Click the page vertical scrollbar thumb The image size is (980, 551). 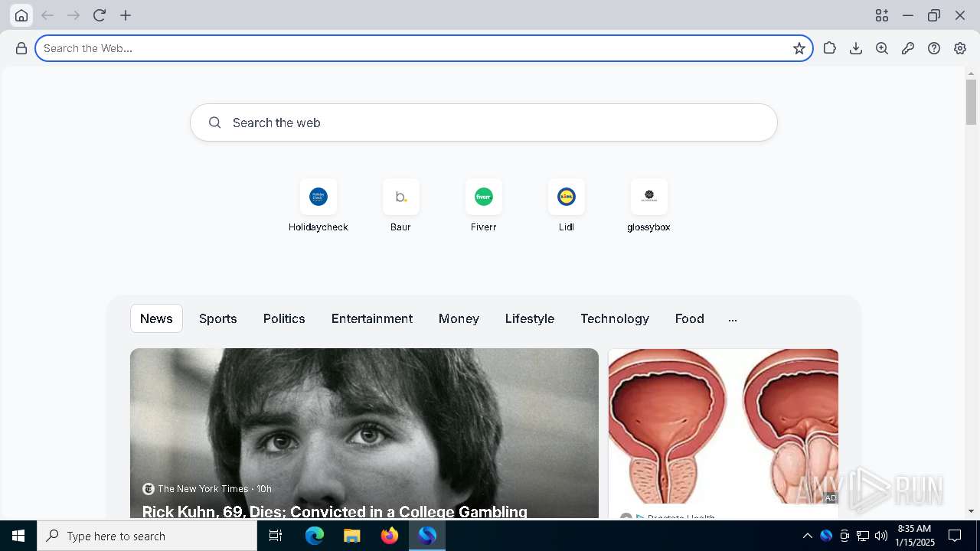click(971, 102)
